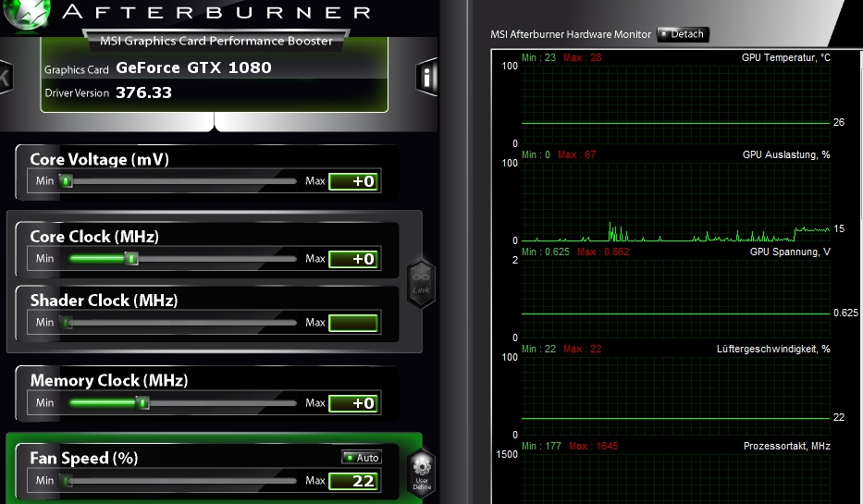Click the 'Max : 1645' Prozessortakt value
The width and height of the screenshot is (863, 504).
coord(593,446)
